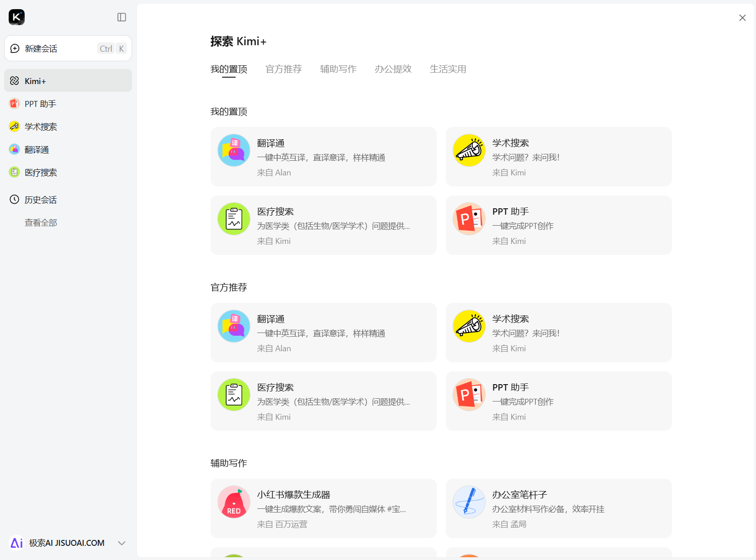Viewport: 756px width, 560px height.
Task: Open the 办公提效 tab
Action: coord(393,69)
